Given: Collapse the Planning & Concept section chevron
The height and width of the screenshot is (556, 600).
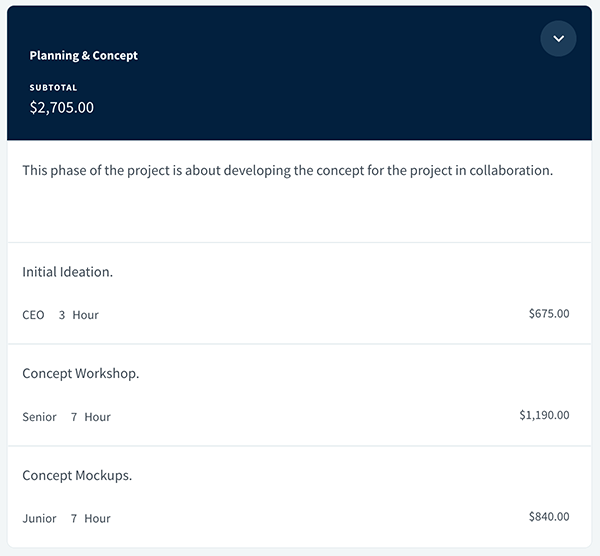Looking at the screenshot, I should (558, 39).
